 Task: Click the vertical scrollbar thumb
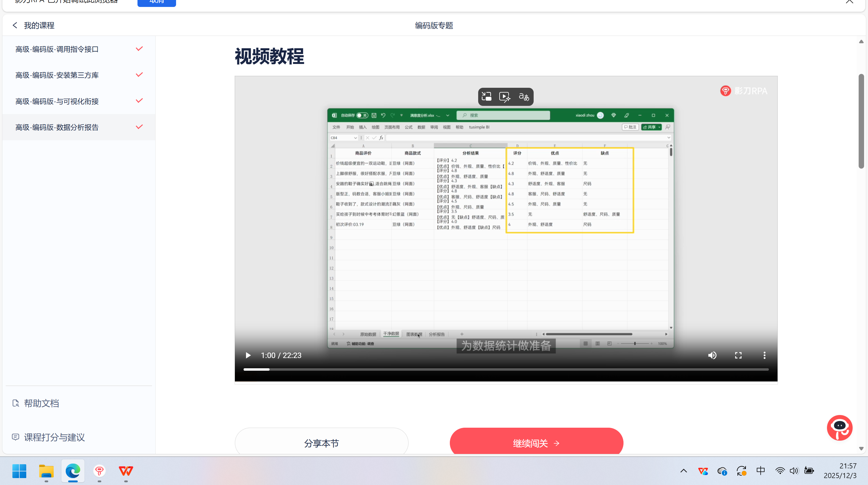[861, 121]
